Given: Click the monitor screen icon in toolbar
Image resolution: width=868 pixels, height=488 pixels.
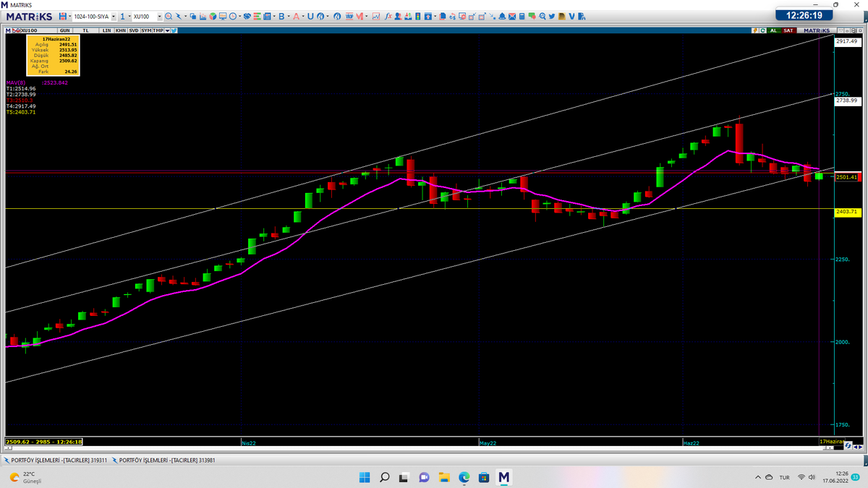Looking at the screenshot, I should coord(223,16).
